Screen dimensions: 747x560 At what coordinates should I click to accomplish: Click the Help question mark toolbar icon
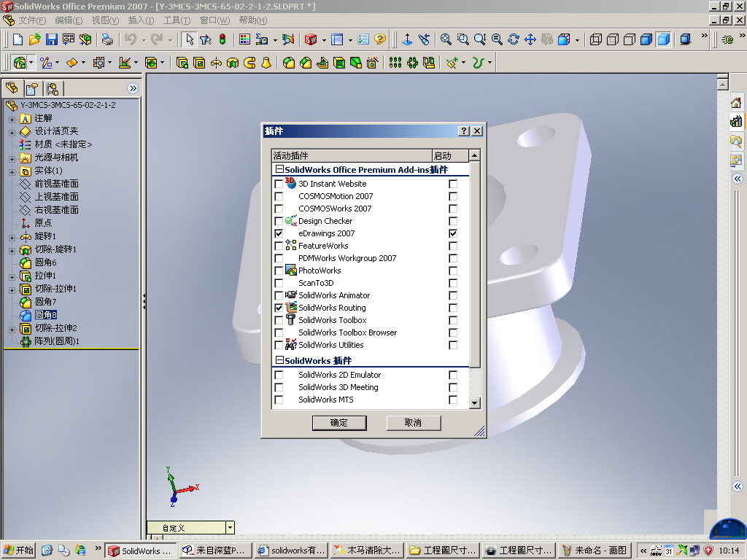coord(379,39)
